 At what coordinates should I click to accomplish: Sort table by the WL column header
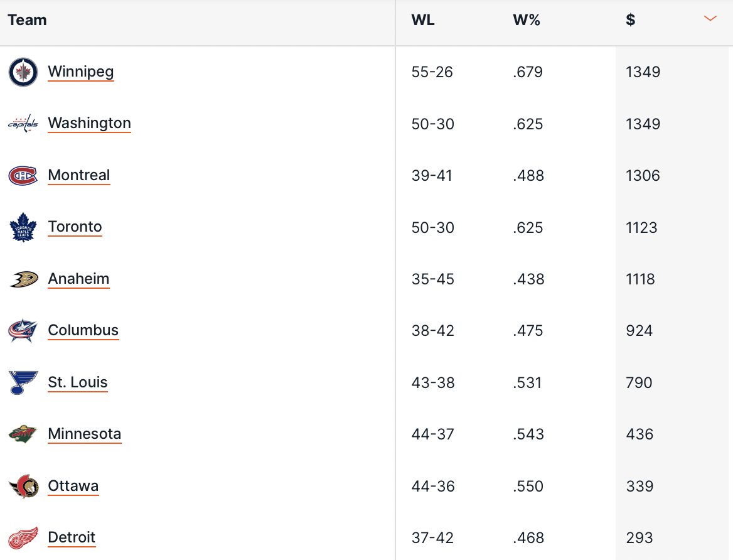[422, 20]
